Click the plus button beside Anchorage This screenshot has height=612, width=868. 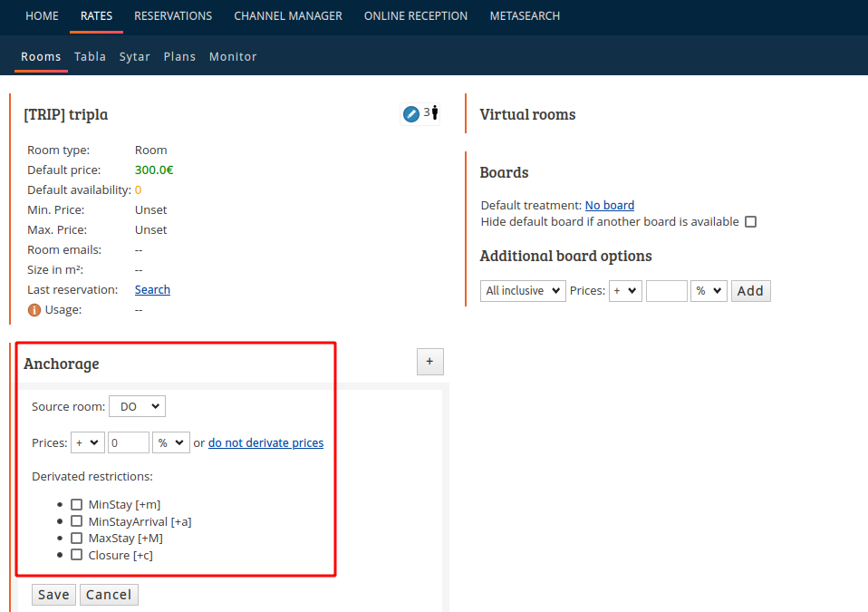point(429,362)
